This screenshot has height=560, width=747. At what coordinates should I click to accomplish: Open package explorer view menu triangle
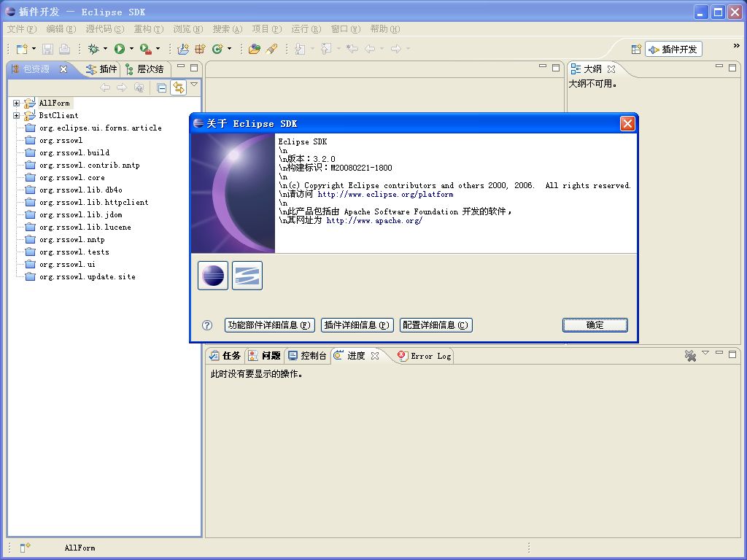(x=194, y=85)
